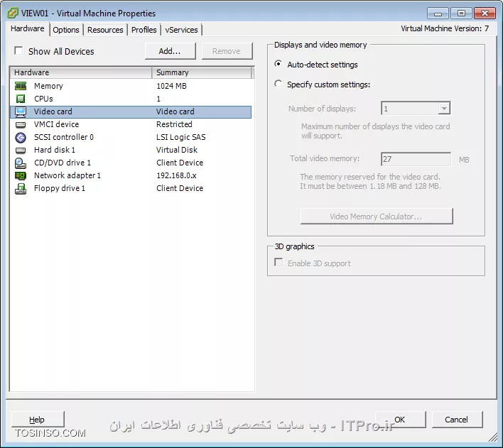Viewport: 503px width, 448px height.
Task: Click the Add... button
Action: (x=170, y=51)
